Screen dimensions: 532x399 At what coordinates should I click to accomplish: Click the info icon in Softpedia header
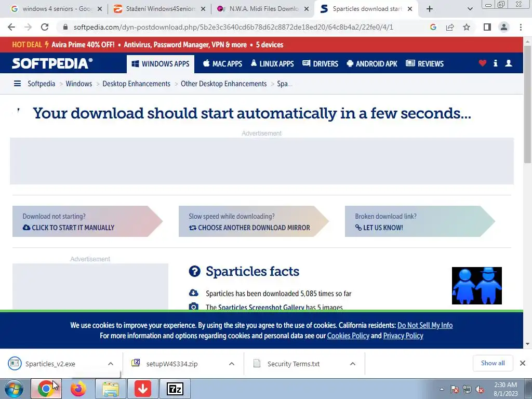[x=495, y=63]
